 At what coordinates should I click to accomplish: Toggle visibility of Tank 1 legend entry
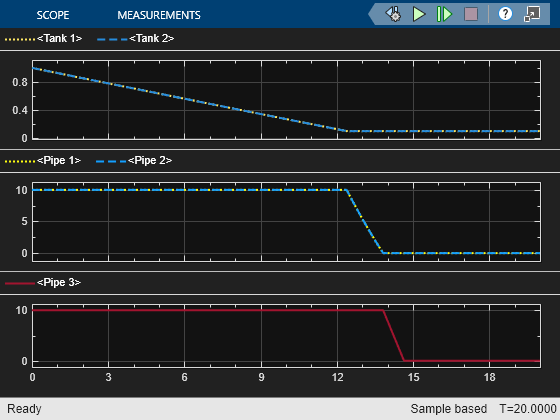pyautogui.click(x=59, y=38)
